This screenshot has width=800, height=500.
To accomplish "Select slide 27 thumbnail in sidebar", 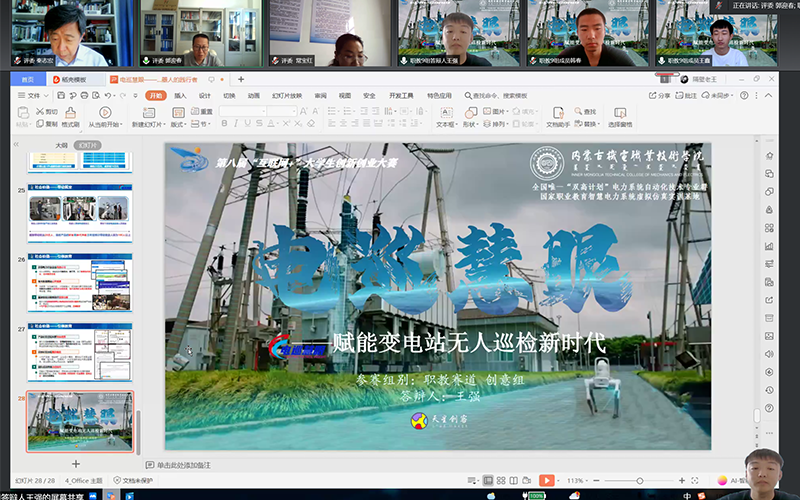I will pyautogui.click(x=80, y=350).
